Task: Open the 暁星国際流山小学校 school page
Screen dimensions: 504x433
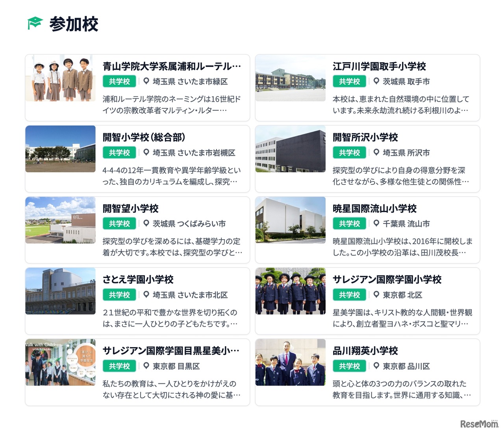Action: pyautogui.click(x=374, y=209)
